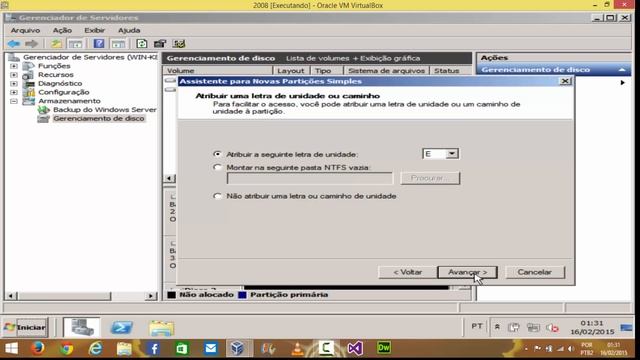Click the Sistema de arquivos column header
The height and width of the screenshot is (360, 640).
[x=387, y=71]
